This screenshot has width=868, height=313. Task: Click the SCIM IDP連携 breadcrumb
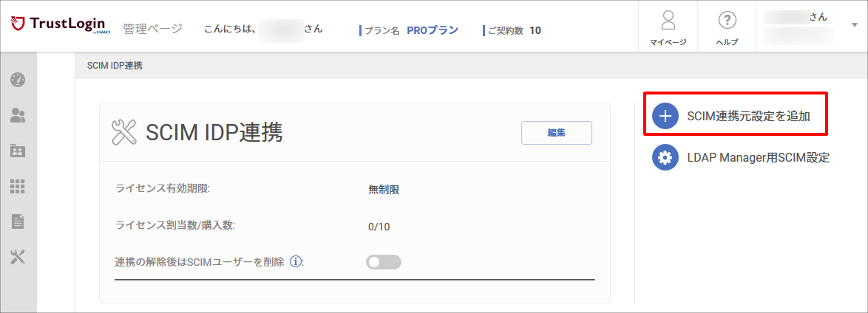[115, 66]
